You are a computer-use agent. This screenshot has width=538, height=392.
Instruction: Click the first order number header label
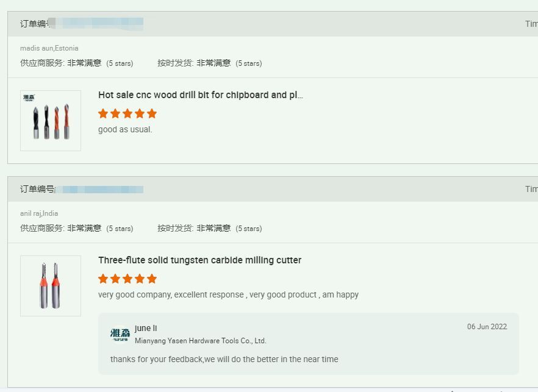tap(36, 24)
